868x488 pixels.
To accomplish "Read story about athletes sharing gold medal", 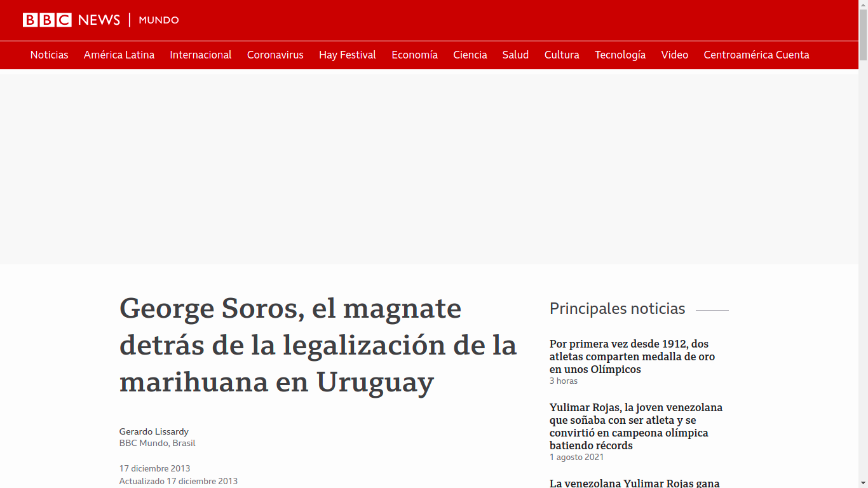I will click(x=632, y=356).
